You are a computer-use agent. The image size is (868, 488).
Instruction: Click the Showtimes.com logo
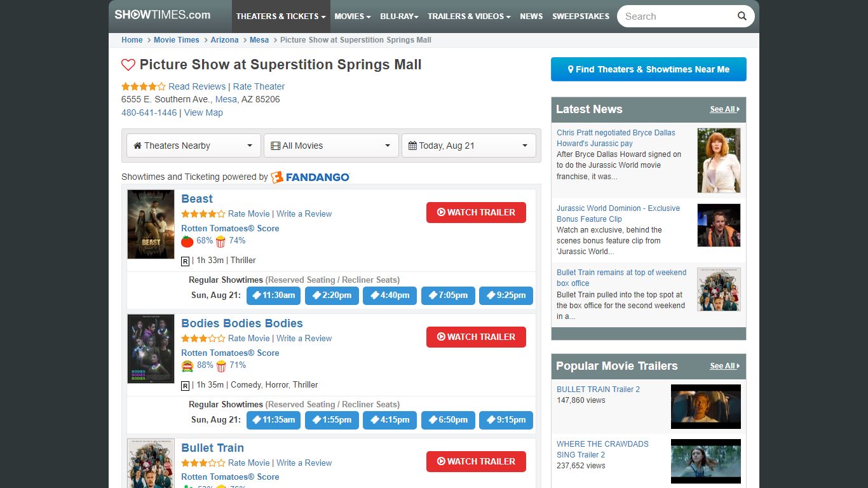pyautogui.click(x=163, y=15)
